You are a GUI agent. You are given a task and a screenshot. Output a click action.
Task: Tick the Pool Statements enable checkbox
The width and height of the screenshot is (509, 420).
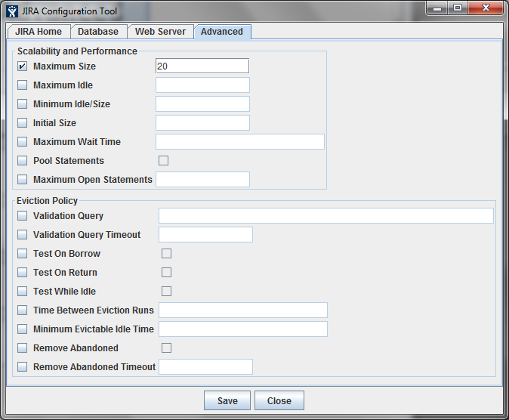[22, 160]
